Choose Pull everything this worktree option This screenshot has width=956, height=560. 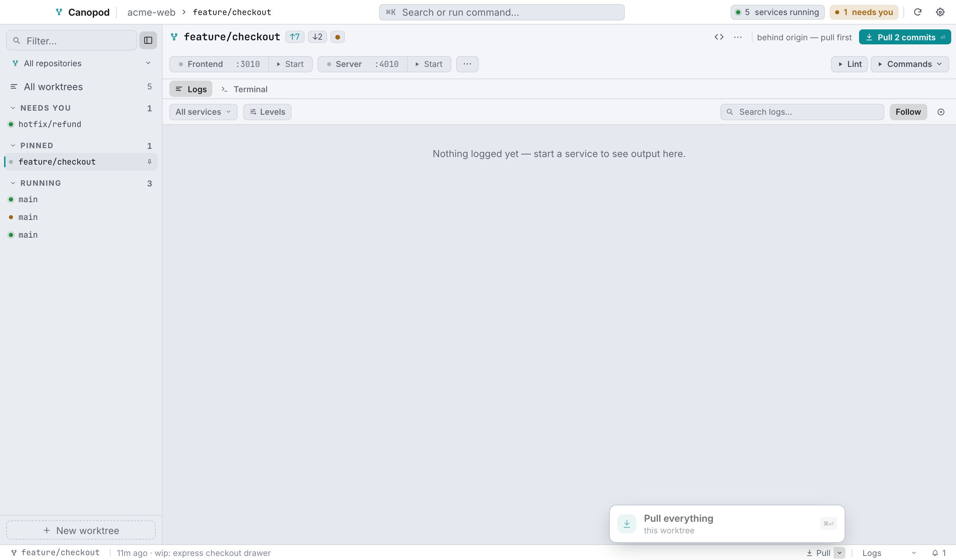(x=727, y=523)
